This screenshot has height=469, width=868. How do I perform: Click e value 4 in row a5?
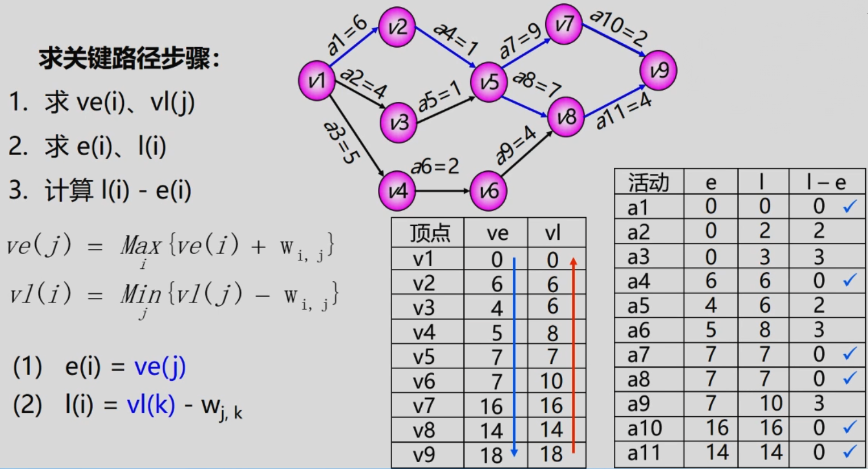[x=711, y=306]
